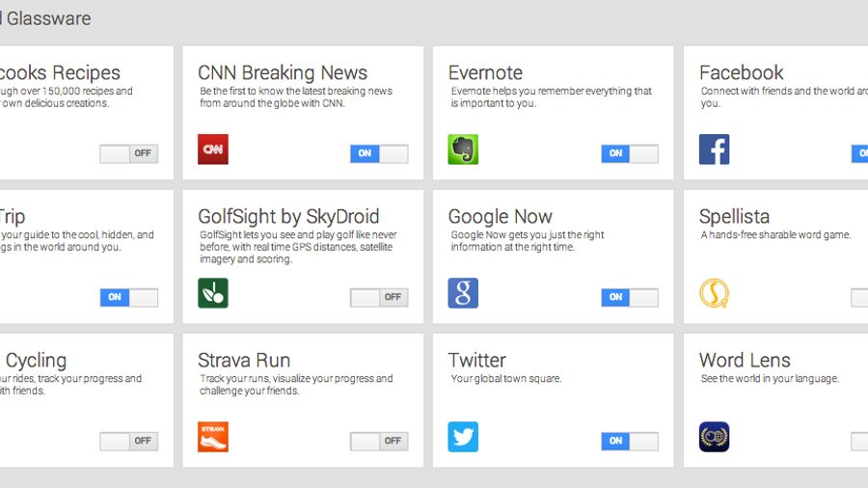Click the CNN red logo icon

click(213, 149)
